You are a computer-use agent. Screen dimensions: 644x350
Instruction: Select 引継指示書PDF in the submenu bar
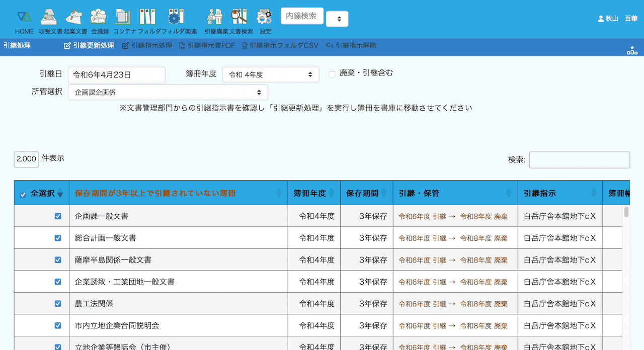[x=207, y=46]
